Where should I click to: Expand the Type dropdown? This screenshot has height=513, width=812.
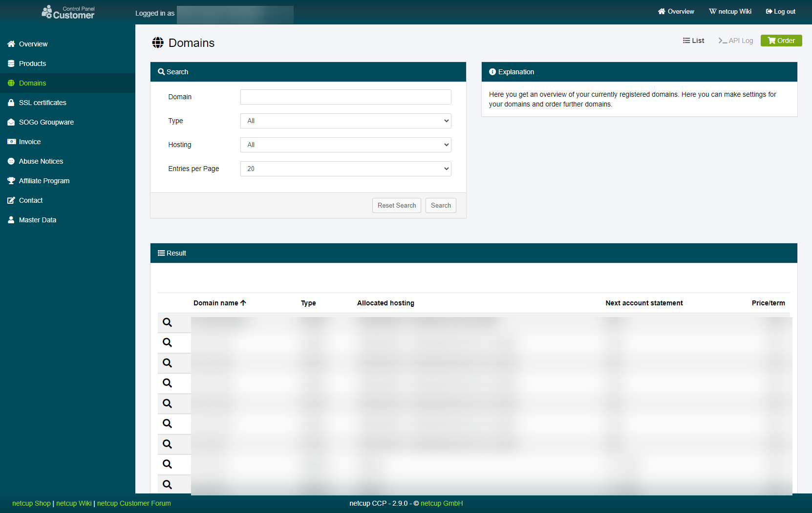(345, 121)
